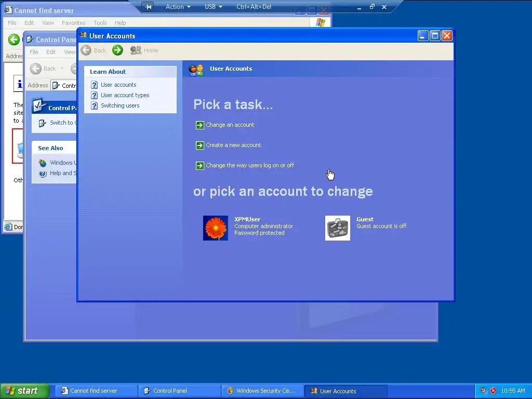Open Learn About User accounts help
Viewport: 532px width, 399px height.
point(118,85)
